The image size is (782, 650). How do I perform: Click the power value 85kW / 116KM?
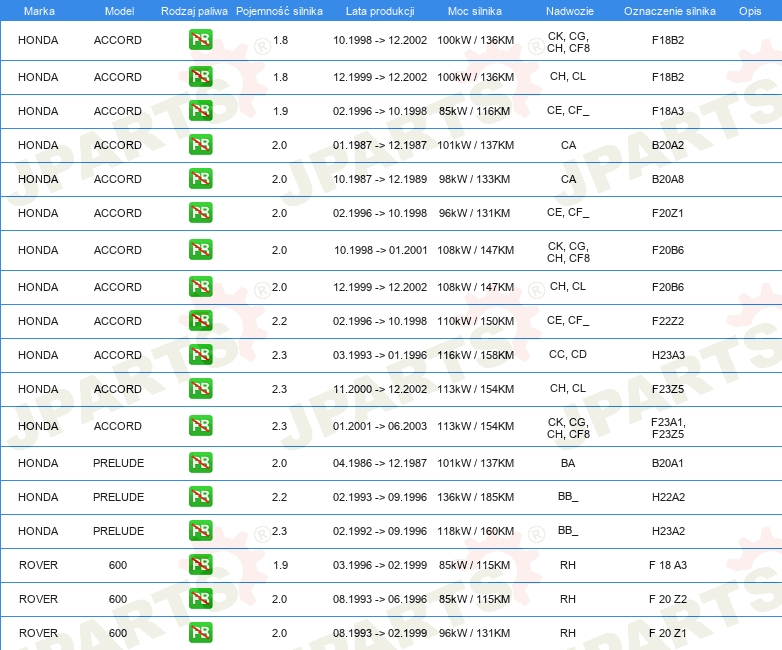(474, 111)
